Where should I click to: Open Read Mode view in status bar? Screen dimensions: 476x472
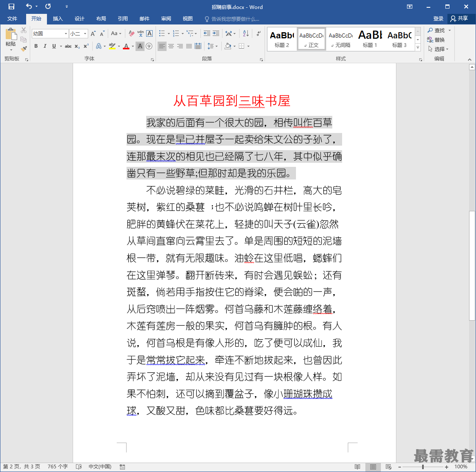(358, 467)
